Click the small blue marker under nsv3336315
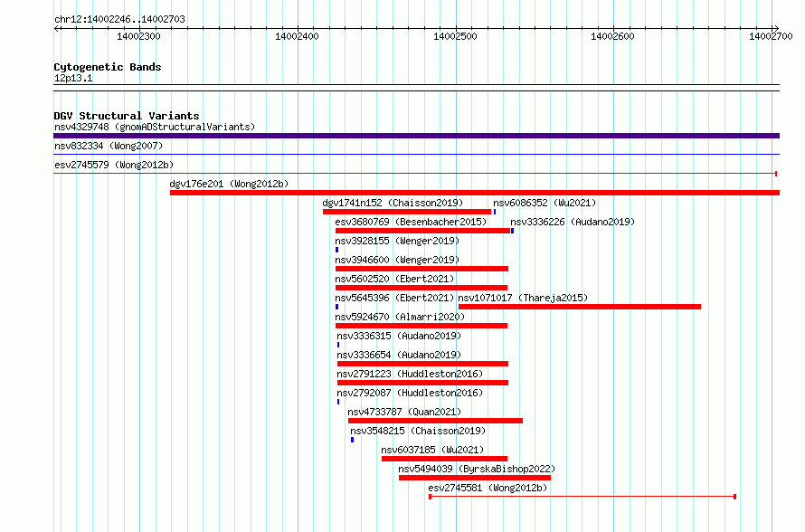Screen dimensions: 805x532 point(338,345)
